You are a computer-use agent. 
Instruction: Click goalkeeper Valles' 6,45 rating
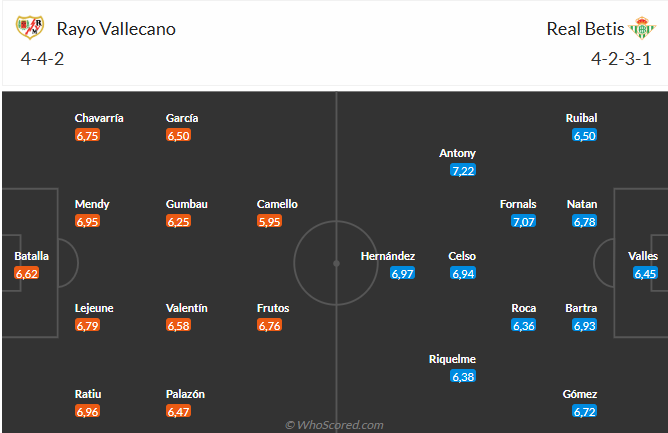click(645, 273)
